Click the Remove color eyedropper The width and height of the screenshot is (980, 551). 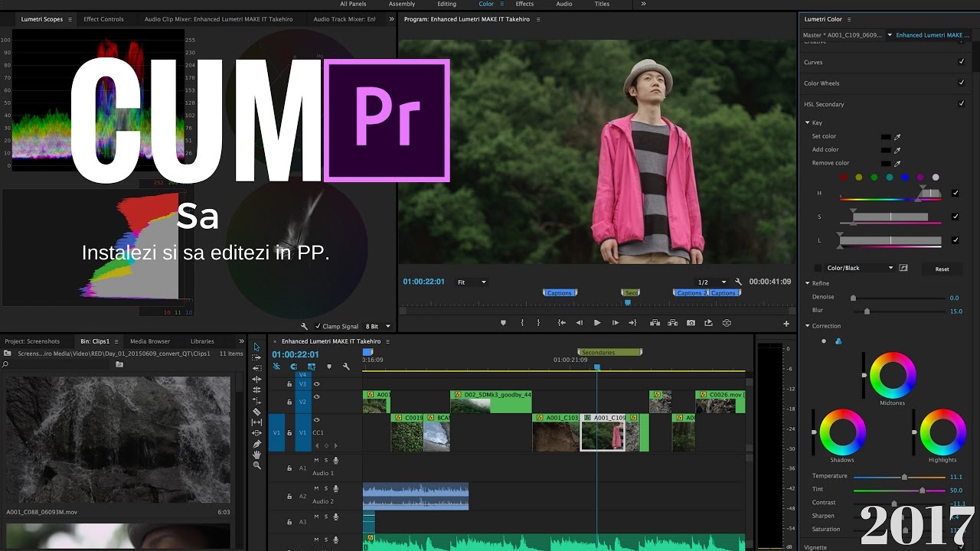click(x=897, y=163)
